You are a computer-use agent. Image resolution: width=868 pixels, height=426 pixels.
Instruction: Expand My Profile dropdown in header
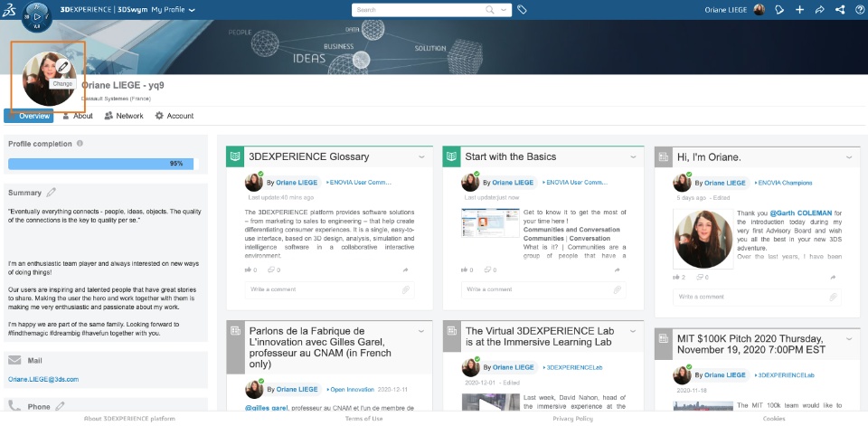click(192, 10)
